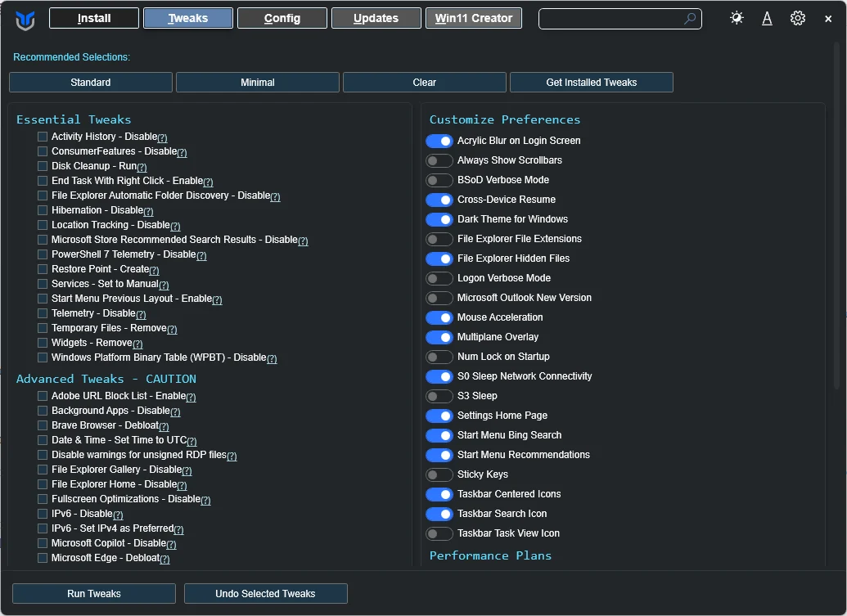The height and width of the screenshot is (616, 847).
Task: Check the Microsoft Store Recommended Search Results checkbox
Action: (42, 240)
